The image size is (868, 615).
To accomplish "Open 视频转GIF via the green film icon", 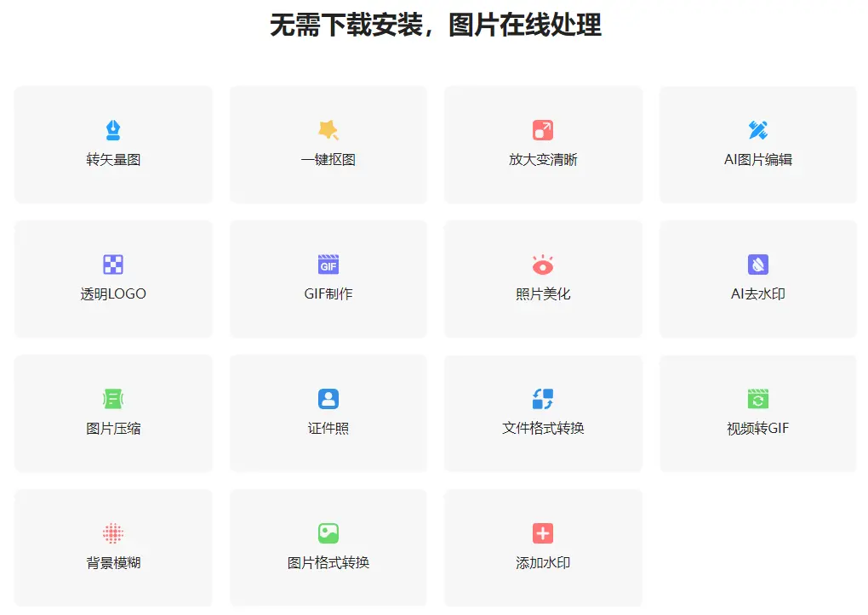I will pos(757,398).
